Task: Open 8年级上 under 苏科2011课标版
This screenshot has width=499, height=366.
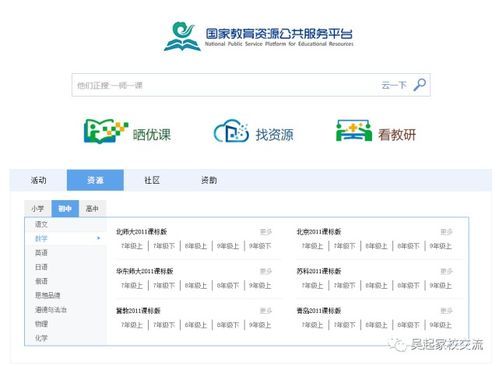Action: pos(376,285)
